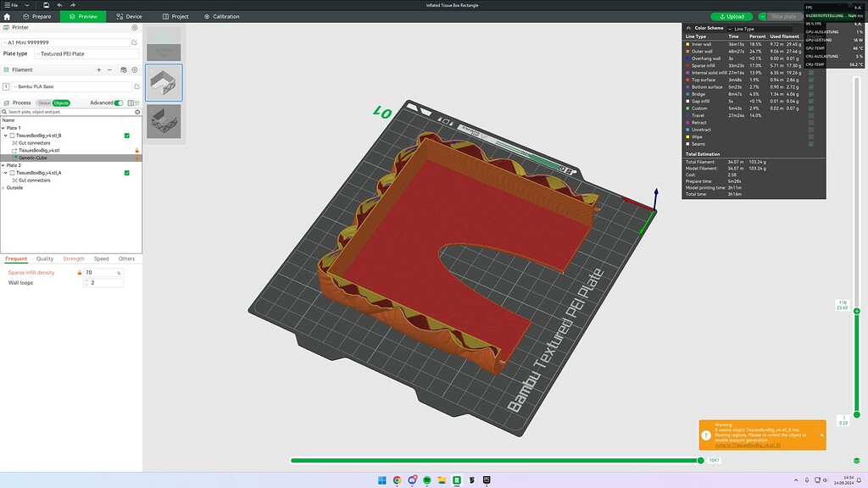The height and width of the screenshot is (488, 868).
Task: Clear the object search field
Action: coord(137,112)
